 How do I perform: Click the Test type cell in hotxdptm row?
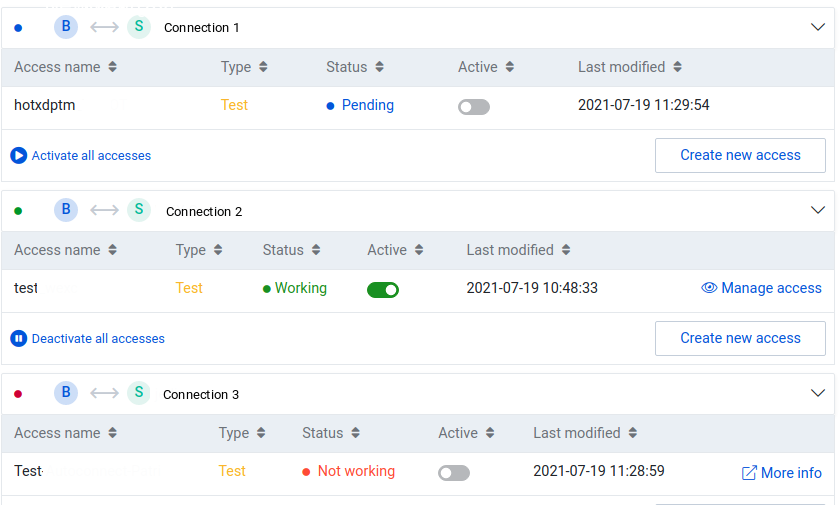click(x=234, y=105)
